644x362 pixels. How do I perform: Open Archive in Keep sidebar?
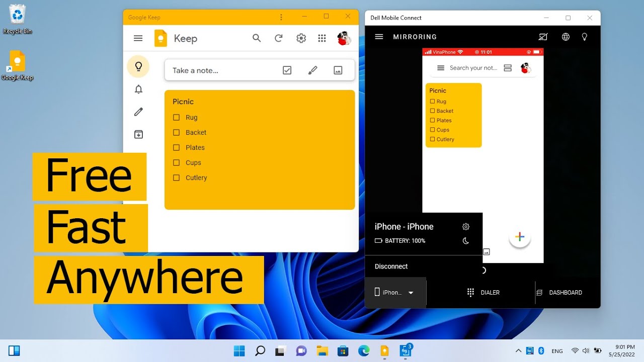tap(138, 134)
